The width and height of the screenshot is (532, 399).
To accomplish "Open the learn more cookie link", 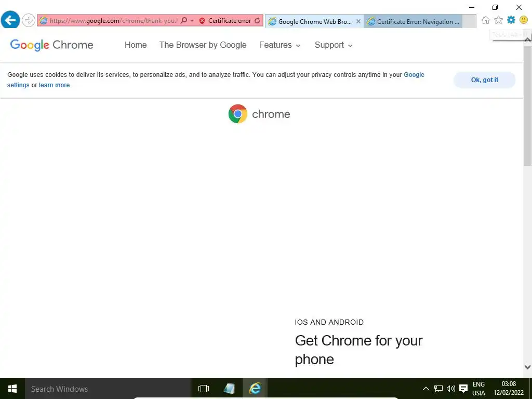I will [x=54, y=85].
